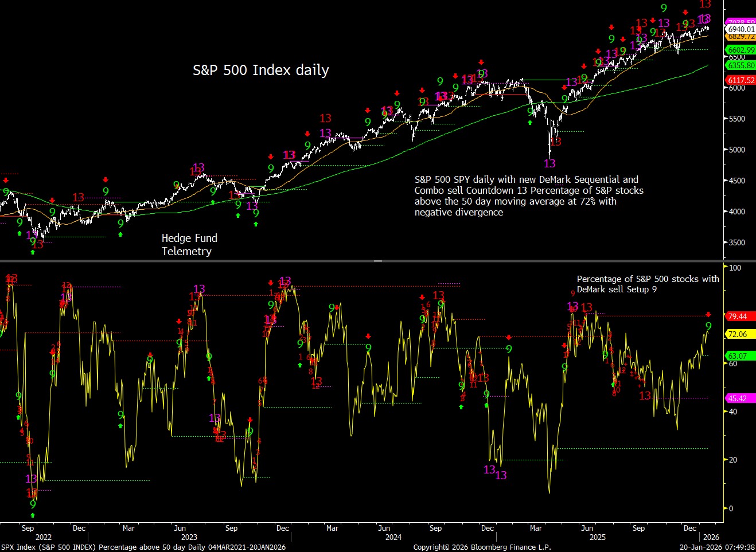
Task: Select the white 6940.01 last price tag
Action: [741, 29]
